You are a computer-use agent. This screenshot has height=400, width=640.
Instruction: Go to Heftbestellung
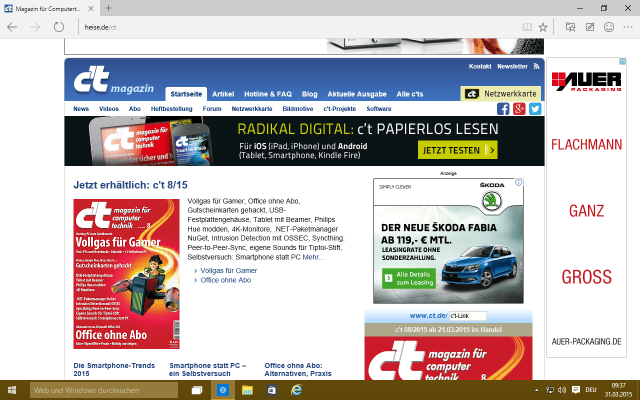(x=171, y=109)
